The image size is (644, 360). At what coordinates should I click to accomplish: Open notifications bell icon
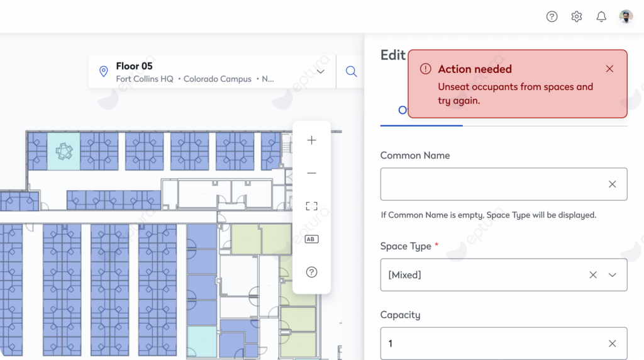tap(601, 17)
